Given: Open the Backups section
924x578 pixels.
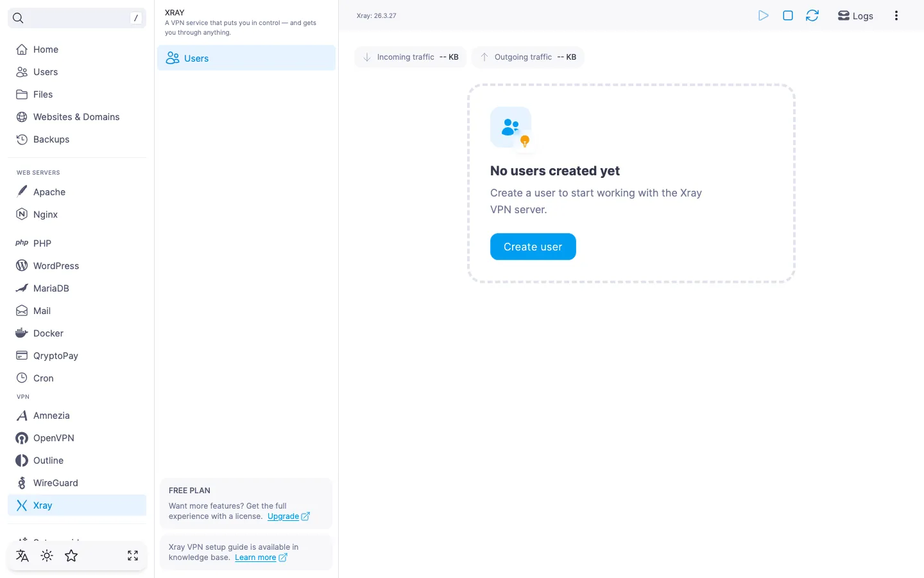Looking at the screenshot, I should (77, 139).
